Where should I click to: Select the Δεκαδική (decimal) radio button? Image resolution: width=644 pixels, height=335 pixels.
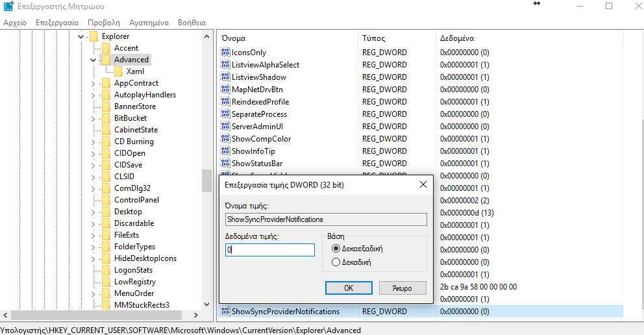coord(336,262)
